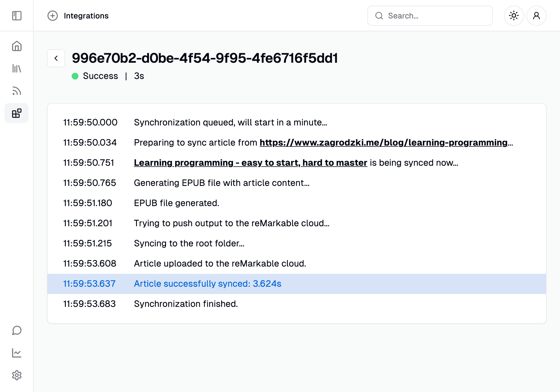Viewport: 560px width, 392px height.
Task: Click the 'Synchronization finished.' log line
Action: tap(186, 304)
